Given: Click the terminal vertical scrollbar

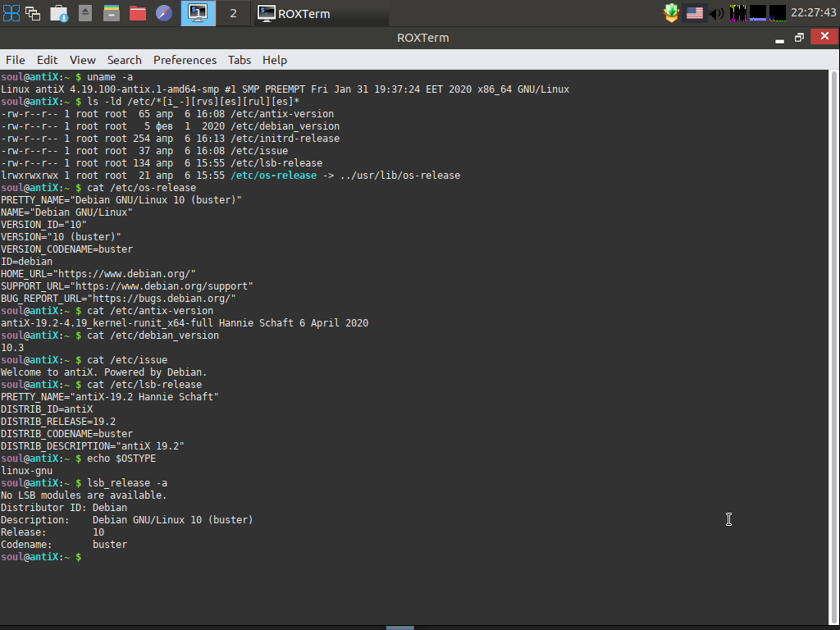Looking at the screenshot, I should [834, 347].
